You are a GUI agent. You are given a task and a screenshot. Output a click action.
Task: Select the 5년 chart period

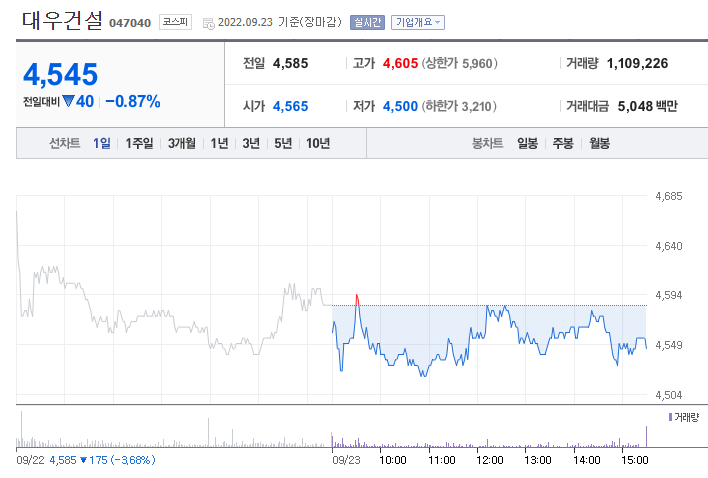coord(283,144)
